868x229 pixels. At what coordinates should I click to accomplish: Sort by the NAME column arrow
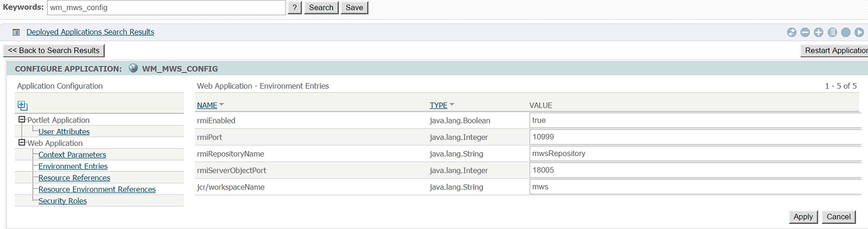(x=222, y=105)
